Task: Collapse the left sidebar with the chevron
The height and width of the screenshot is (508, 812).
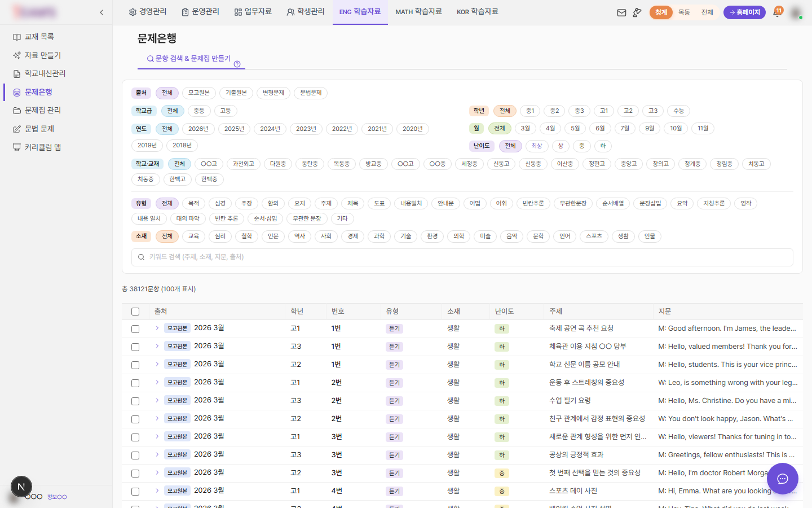Action: coord(101,12)
